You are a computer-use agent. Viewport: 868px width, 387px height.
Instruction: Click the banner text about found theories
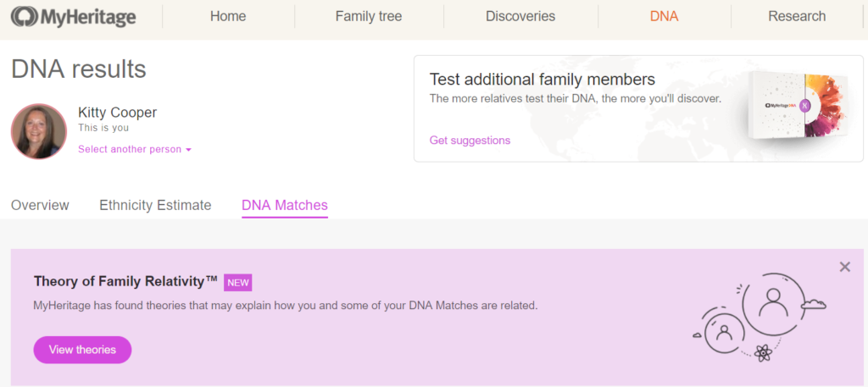coord(286,305)
